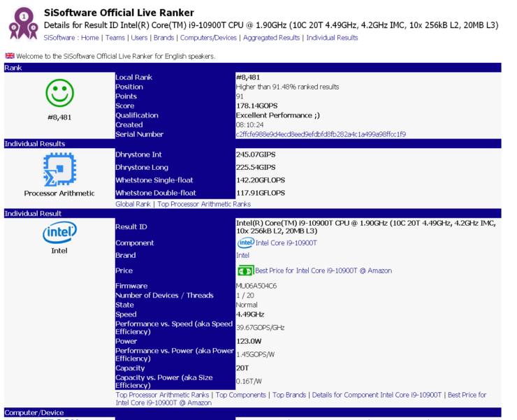Click the #8,481 label under the smiley

(59, 117)
